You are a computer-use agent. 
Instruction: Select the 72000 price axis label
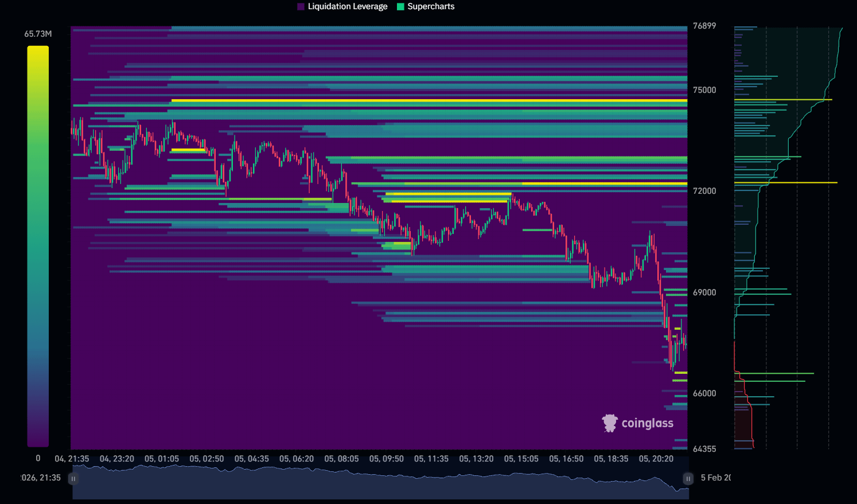coord(704,191)
